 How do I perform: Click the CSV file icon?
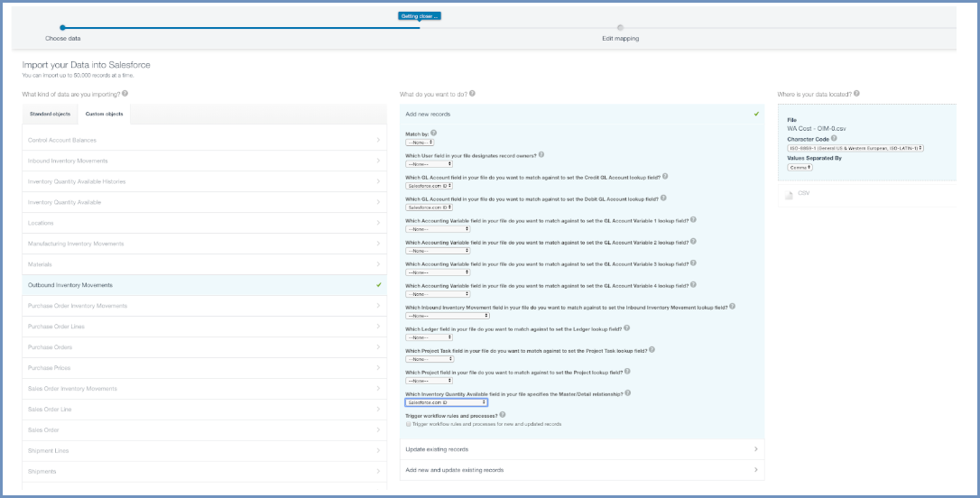pos(790,194)
